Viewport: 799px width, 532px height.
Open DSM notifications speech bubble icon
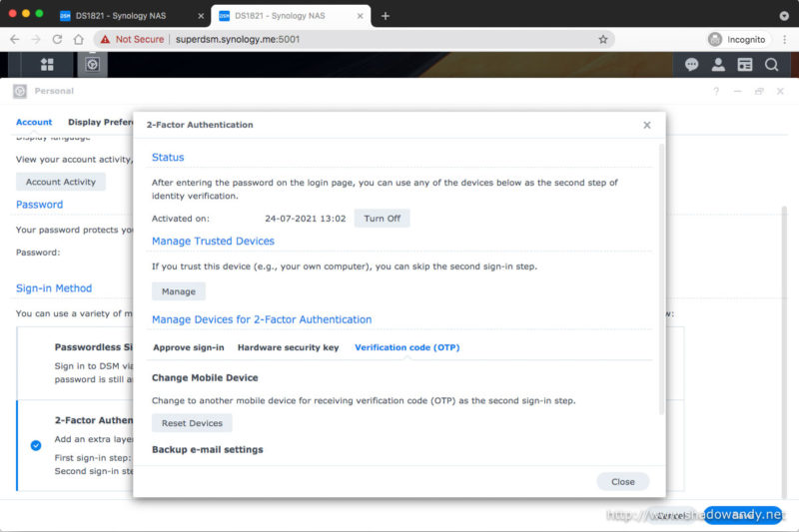pyautogui.click(x=691, y=64)
